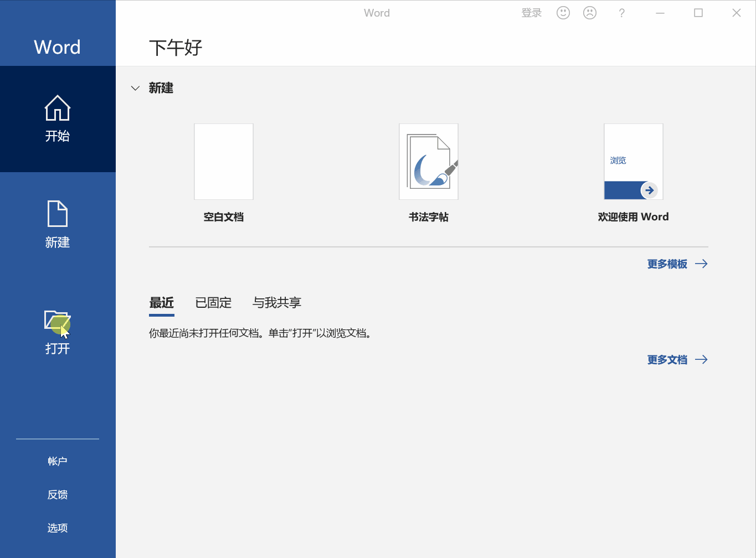Open Word 选项 settings
This screenshot has width=756, height=558.
click(57, 528)
